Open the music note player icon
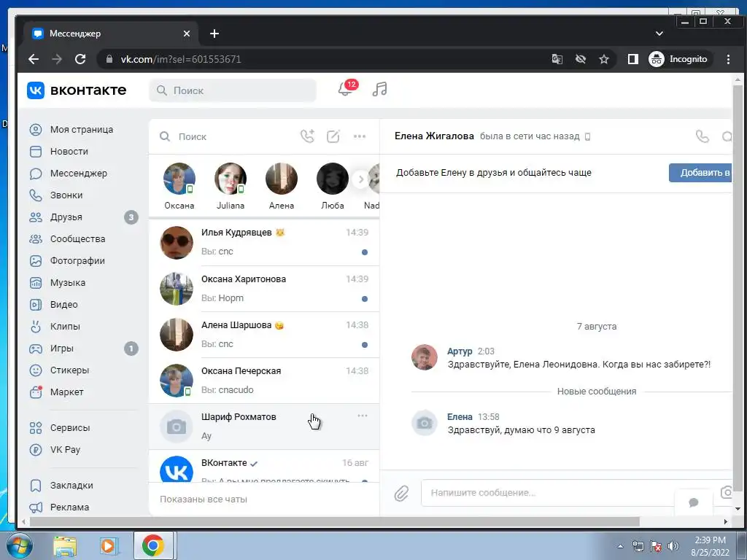Viewport: 747px width, 560px height. click(x=379, y=89)
